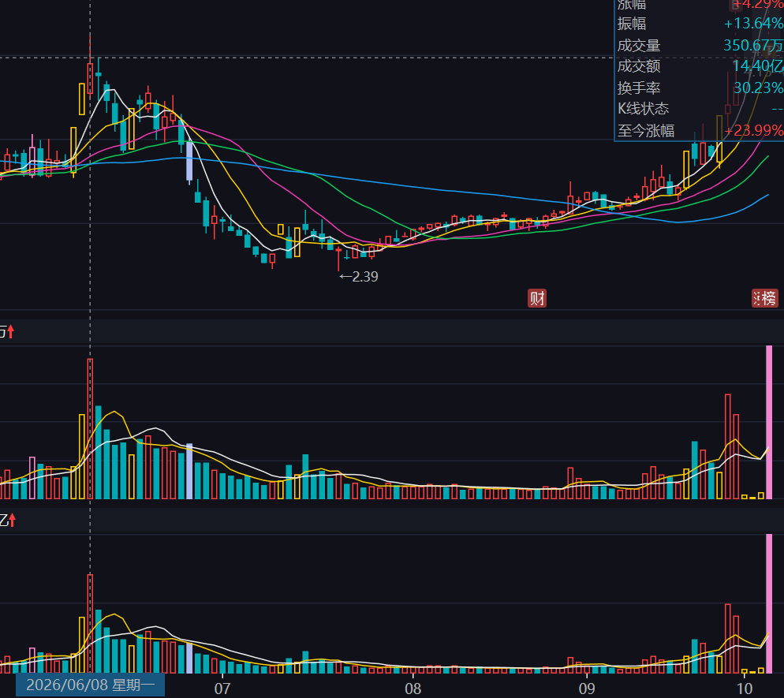
Task: Open the 财 financial report marker
Action: 537,298
